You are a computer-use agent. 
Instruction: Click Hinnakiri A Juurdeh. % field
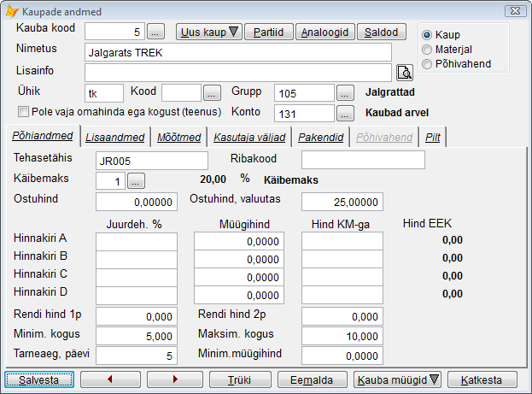click(137, 242)
